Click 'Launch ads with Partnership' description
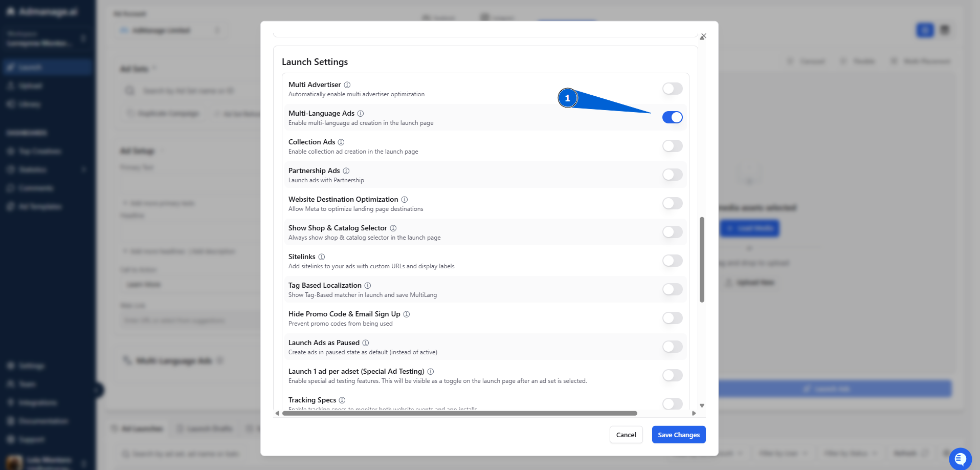Screen dimensions: 980x470 coord(326,180)
